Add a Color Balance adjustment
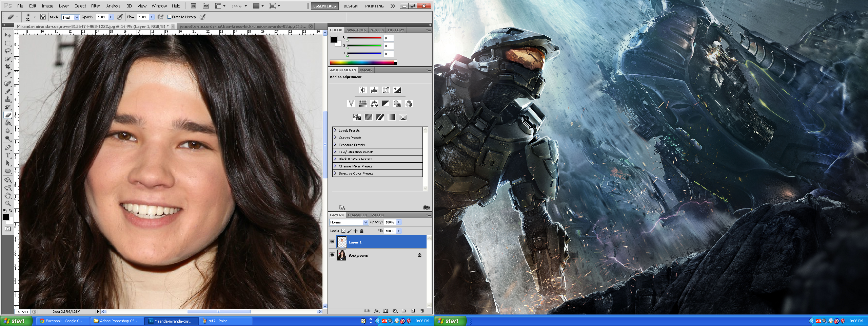 coord(374,104)
